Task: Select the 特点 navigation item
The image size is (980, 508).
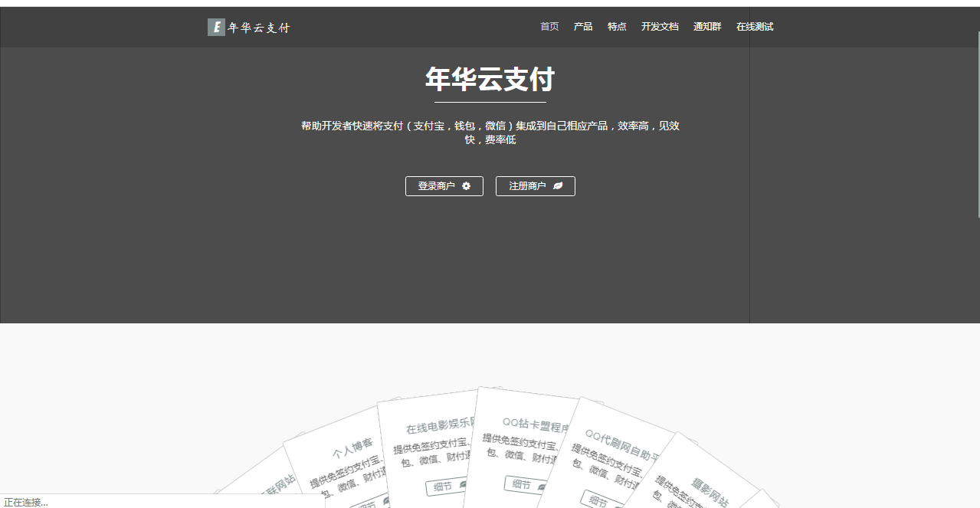Action: (x=617, y=26)
